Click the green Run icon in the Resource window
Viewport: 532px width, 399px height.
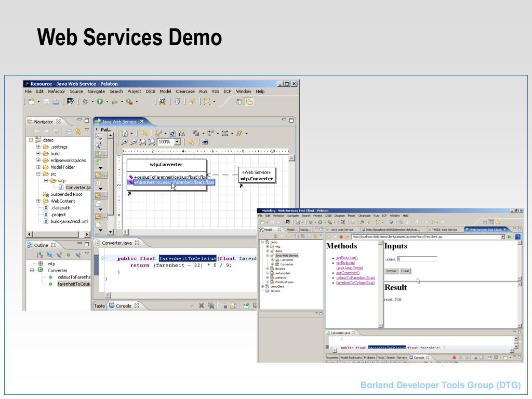coord(100,101)
